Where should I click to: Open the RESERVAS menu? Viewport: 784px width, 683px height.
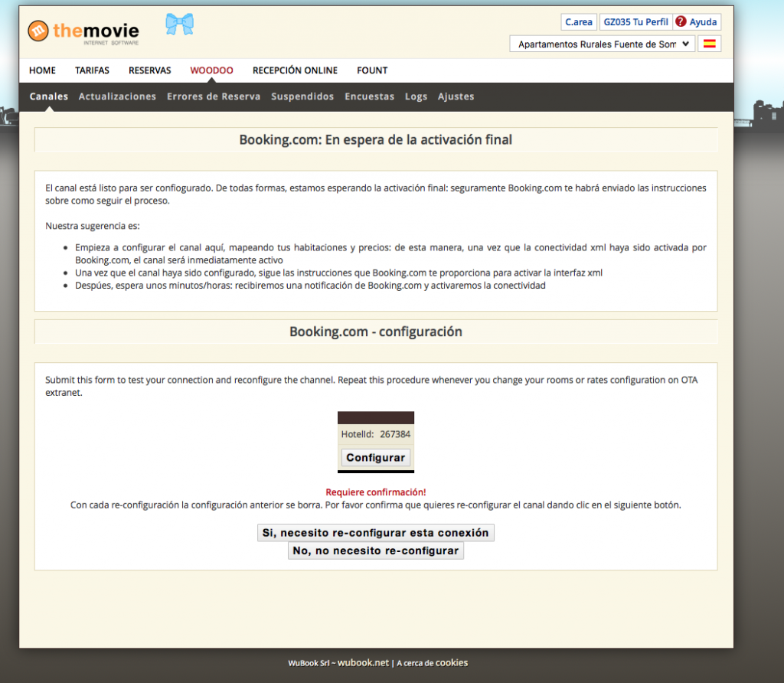coord(149,70)
